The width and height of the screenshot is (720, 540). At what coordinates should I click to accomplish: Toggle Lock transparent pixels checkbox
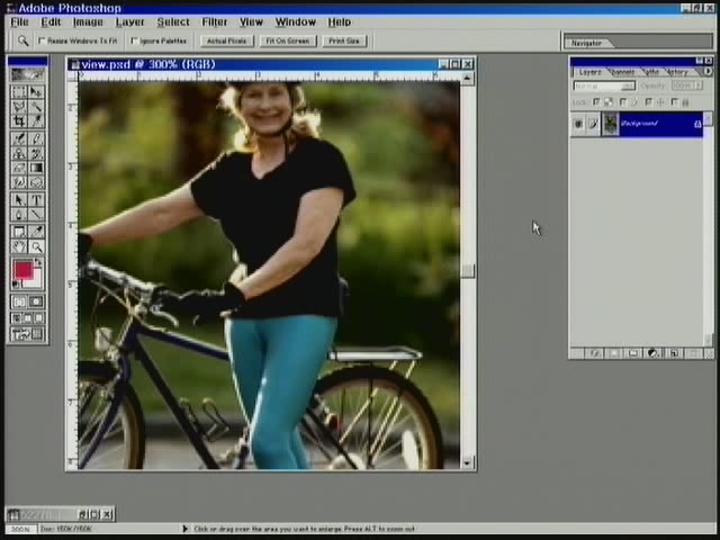click(x=596, y=102)
